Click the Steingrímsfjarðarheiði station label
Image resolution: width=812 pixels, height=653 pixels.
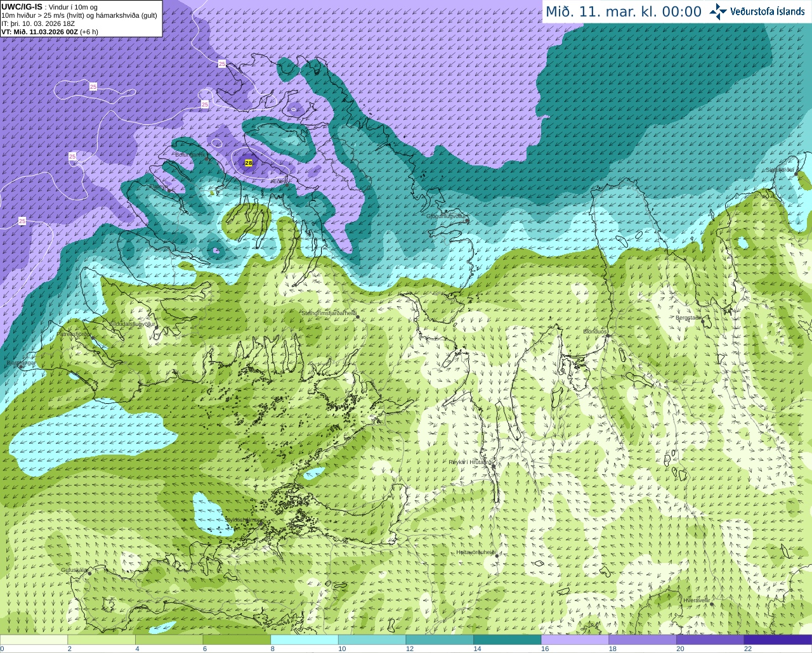tap(328, 313)
